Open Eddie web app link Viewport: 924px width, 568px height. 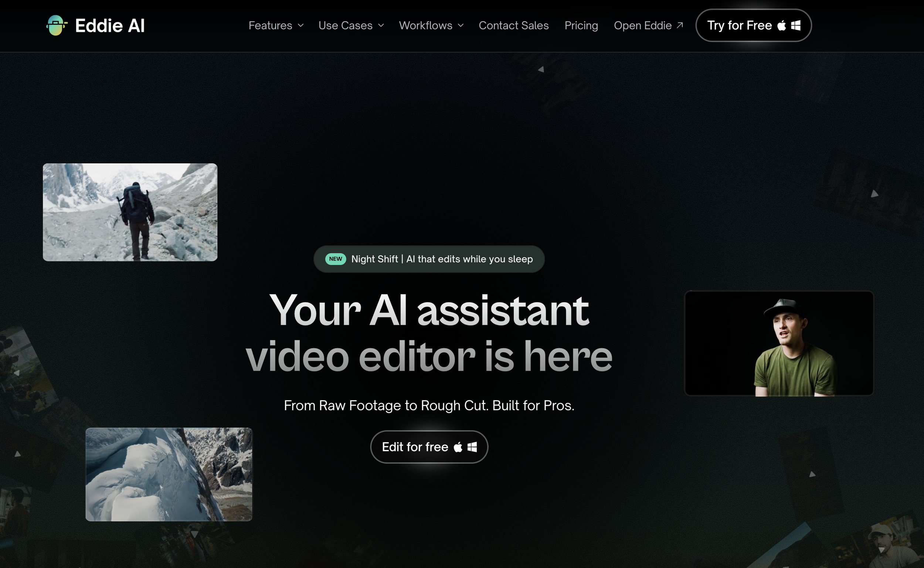coord(648,25)
